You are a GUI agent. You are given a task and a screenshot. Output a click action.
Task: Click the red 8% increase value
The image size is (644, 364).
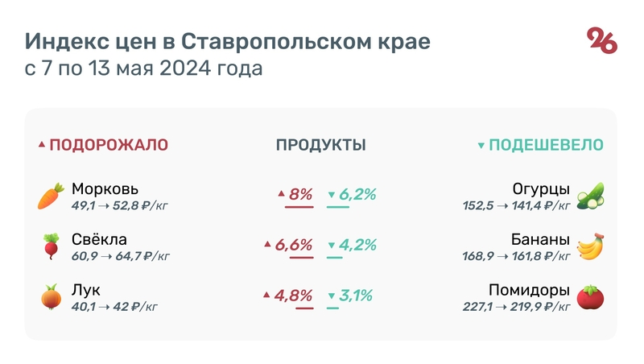point(300,194)
